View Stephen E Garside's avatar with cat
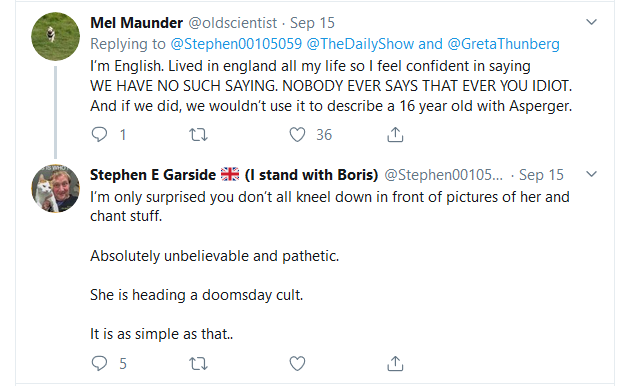624x386 pixels. [55, 188]
